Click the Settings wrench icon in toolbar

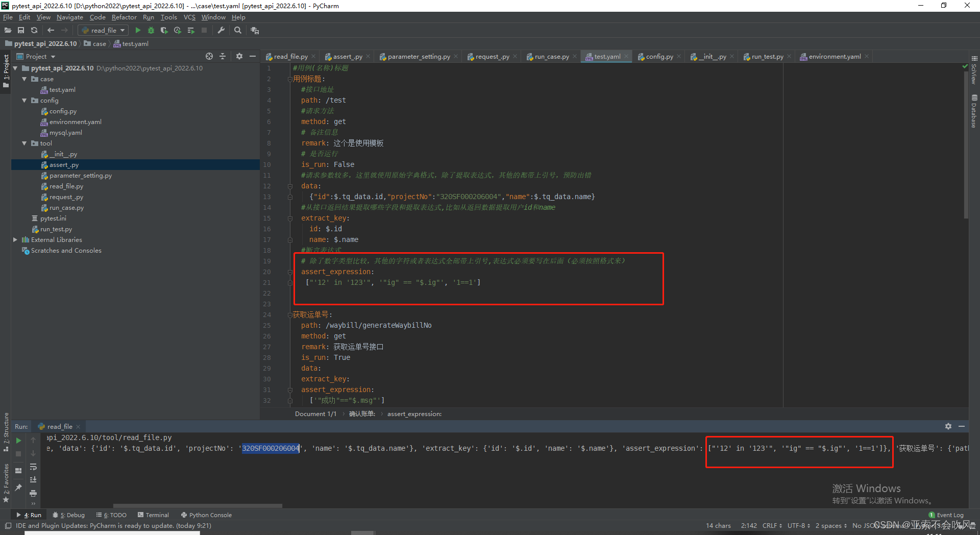click(221, 31)
